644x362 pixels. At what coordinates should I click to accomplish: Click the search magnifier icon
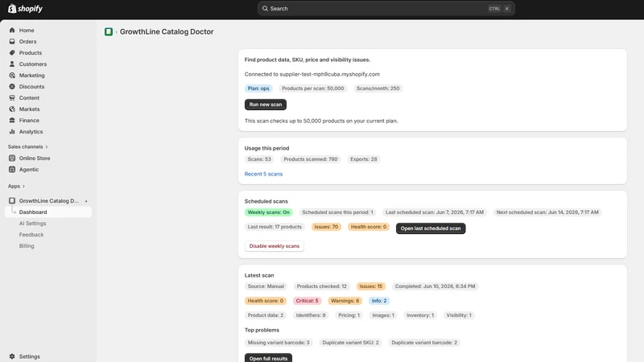[265, 8]
